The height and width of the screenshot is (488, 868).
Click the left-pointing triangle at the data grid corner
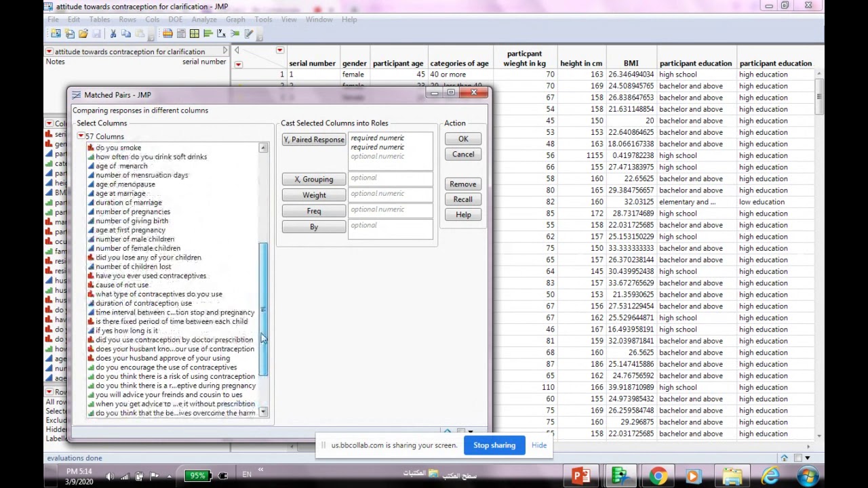tap(237, 51)
